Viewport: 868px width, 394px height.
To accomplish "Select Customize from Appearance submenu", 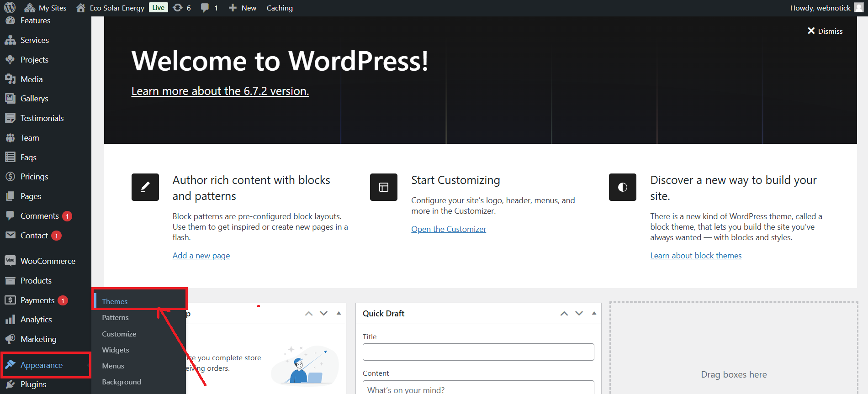I will click(119, 334).
